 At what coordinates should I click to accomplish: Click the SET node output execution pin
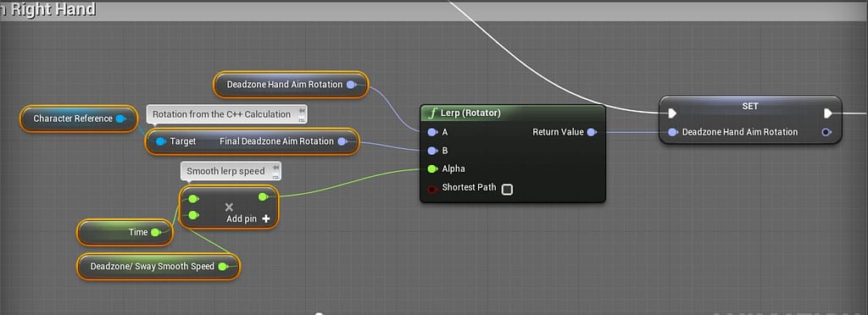point(827,113)
